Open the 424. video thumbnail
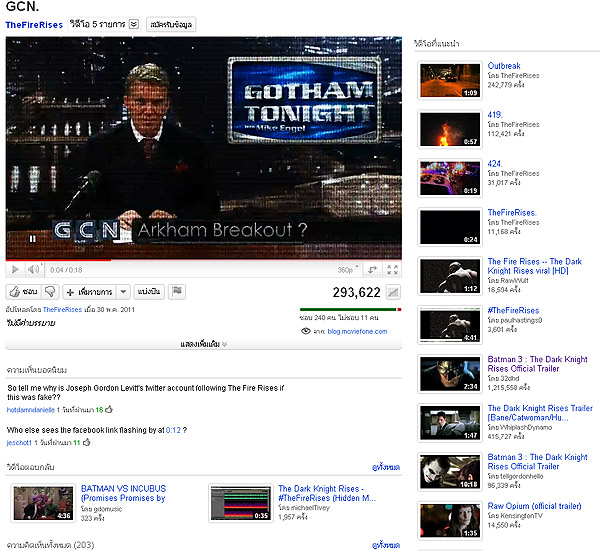The height and width of the screenshot is (551, 600). 450,178
